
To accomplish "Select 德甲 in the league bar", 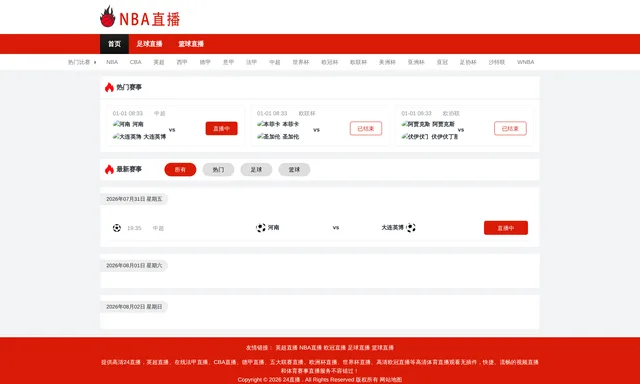I will (205, 62).
